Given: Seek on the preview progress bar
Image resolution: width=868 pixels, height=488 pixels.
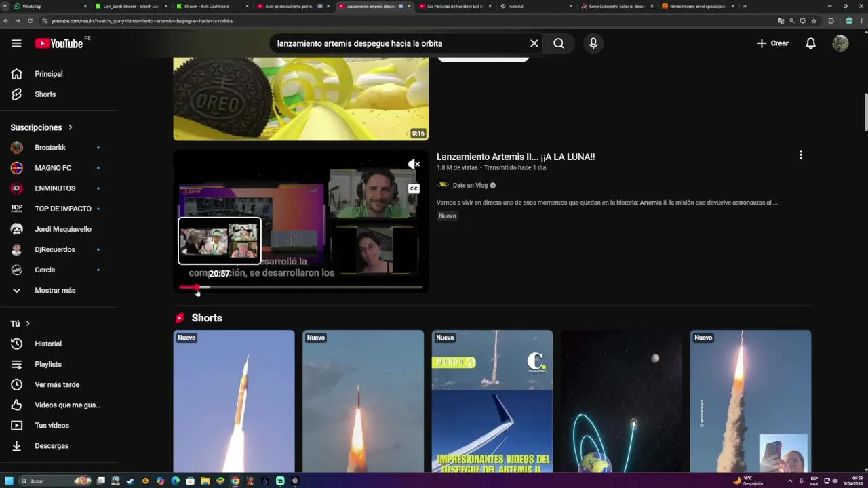Looking at the screenshot, I should [300, 287].
